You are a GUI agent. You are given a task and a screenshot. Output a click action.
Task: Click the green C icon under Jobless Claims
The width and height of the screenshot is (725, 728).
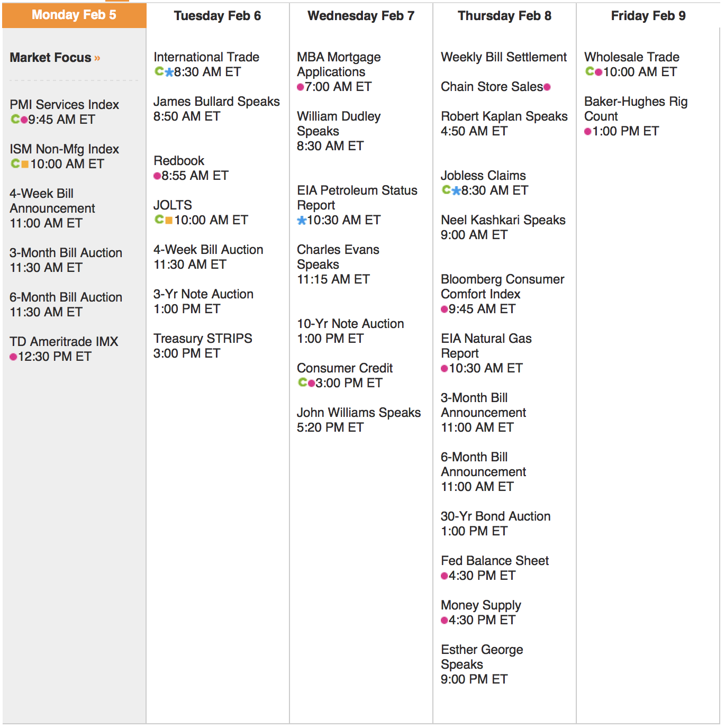point(447,189)
